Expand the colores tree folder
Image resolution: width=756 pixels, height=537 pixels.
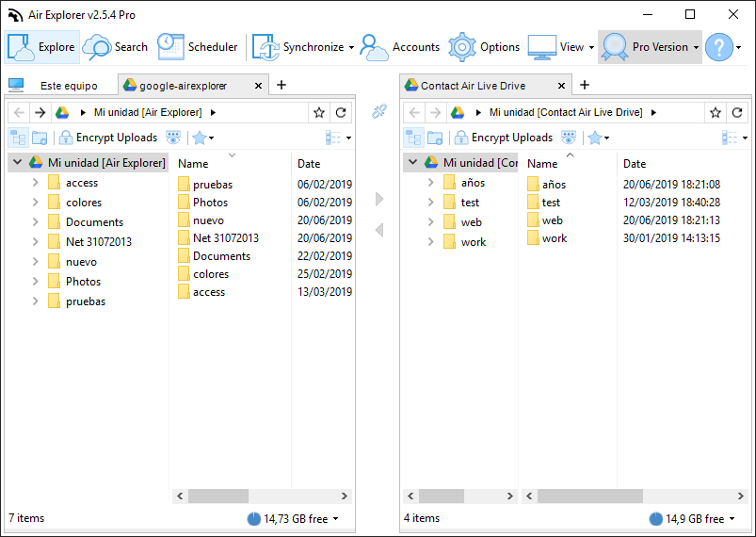point(35,203)
